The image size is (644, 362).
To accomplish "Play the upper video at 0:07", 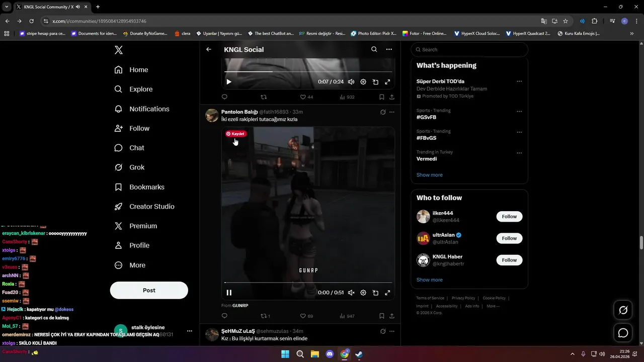I will point(229,82).
